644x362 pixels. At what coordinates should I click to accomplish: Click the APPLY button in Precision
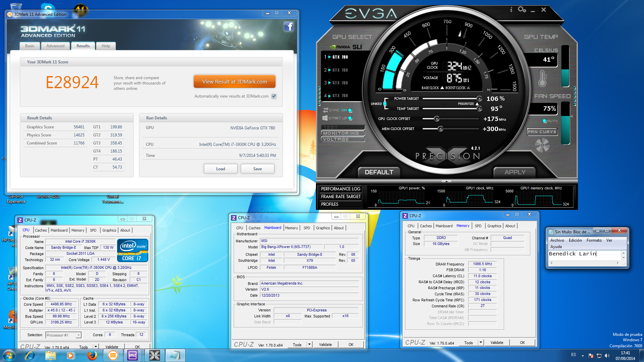click(515, 172)
